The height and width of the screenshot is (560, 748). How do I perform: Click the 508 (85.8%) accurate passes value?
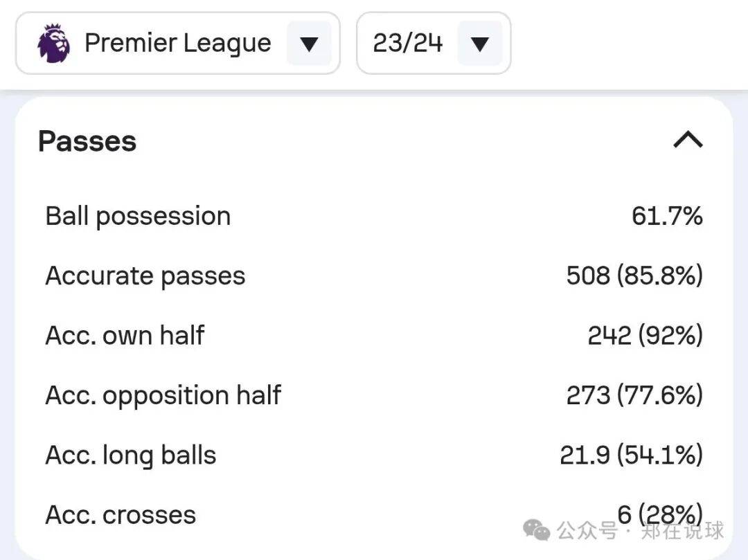[x=634, y=276]
